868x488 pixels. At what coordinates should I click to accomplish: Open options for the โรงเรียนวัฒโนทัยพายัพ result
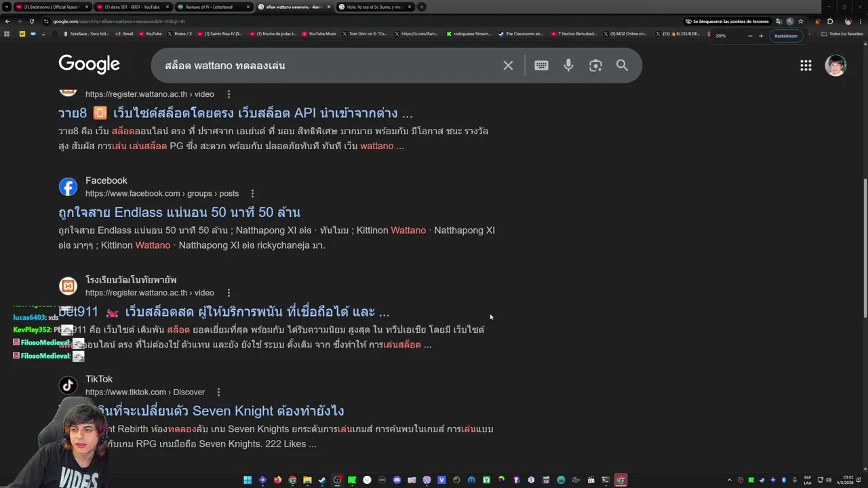[229, 293]
